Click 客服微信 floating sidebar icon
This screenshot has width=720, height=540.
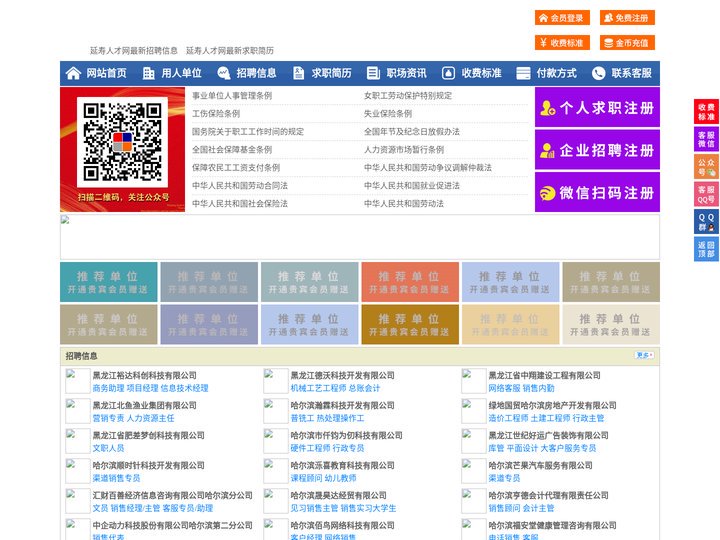tap(706, 139)
